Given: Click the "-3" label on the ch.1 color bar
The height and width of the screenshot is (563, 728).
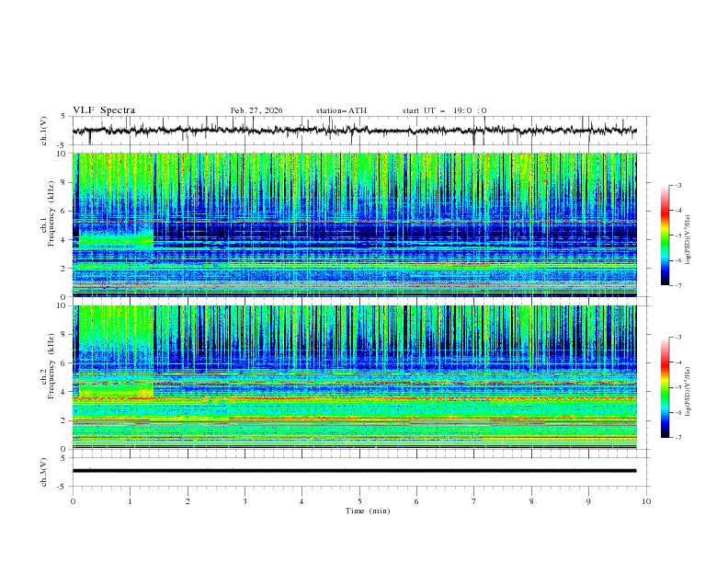Looking at the screenshot, I should tap(678, 185).
